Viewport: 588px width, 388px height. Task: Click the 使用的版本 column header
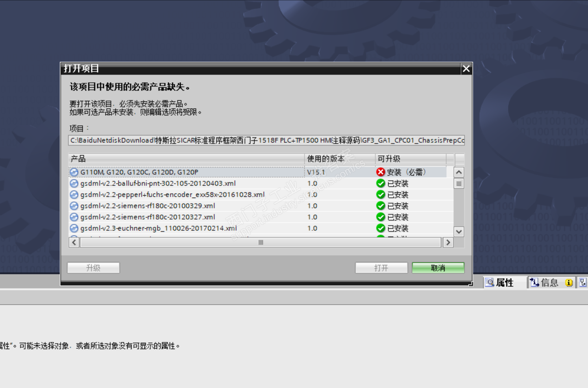click(340, 159)
